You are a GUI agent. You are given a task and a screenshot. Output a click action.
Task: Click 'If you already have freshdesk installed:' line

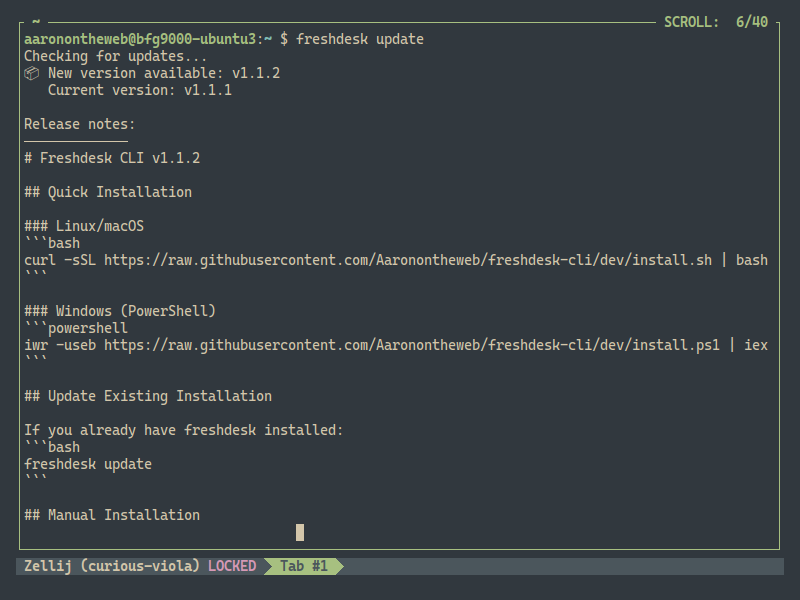click(x=184, y=430)
